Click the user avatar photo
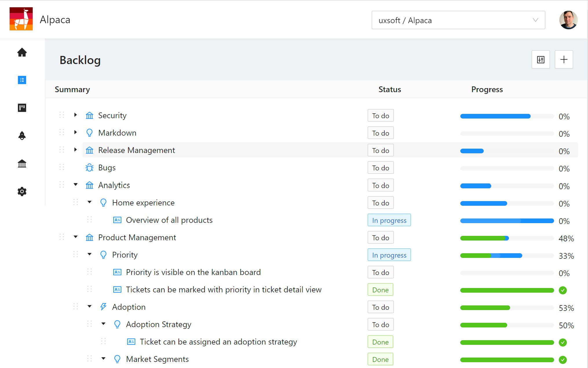Screen dimensions: 588x368 click(568, 20)
